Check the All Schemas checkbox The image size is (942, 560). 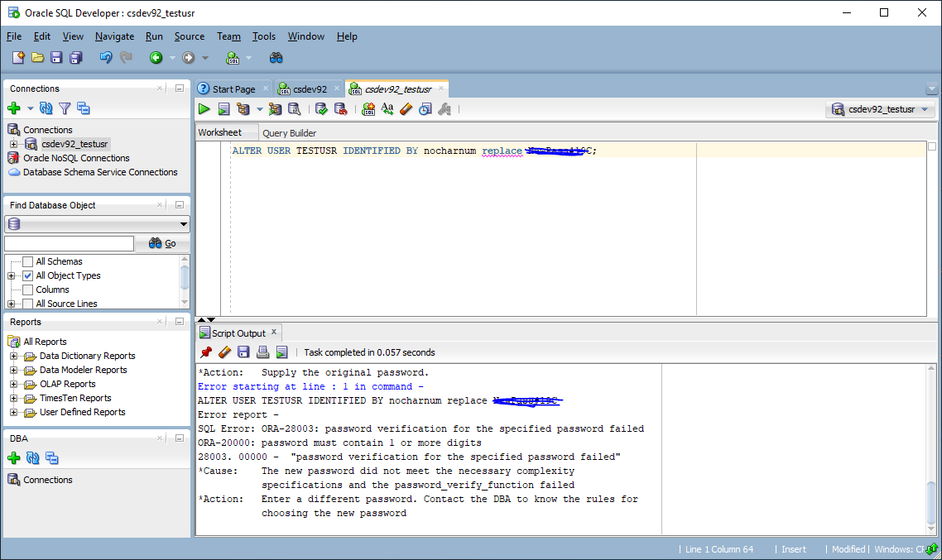click(x=28, y=262)
